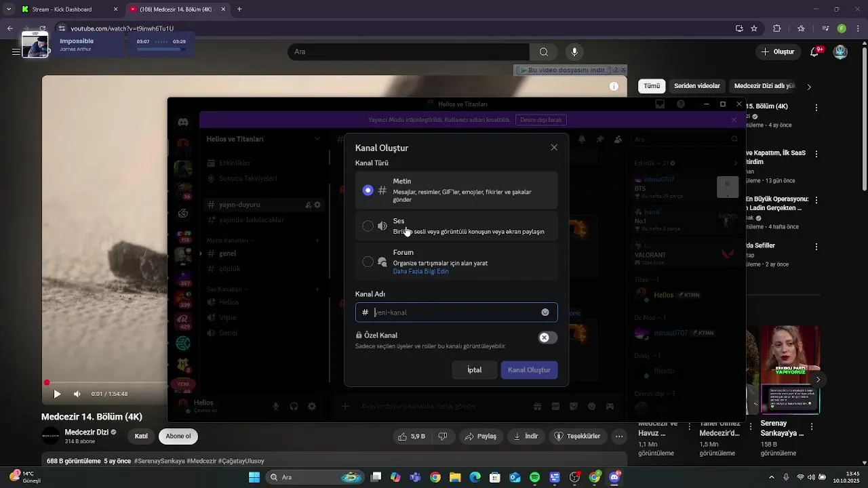Viewport: 868px width, 488px height.
Task: Collapse the Ses Kanalları category
Action: click(226, 289)
